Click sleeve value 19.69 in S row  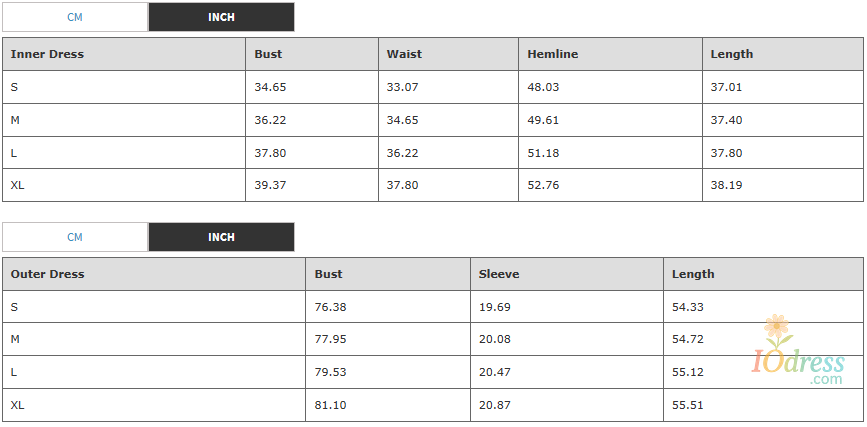494,307
